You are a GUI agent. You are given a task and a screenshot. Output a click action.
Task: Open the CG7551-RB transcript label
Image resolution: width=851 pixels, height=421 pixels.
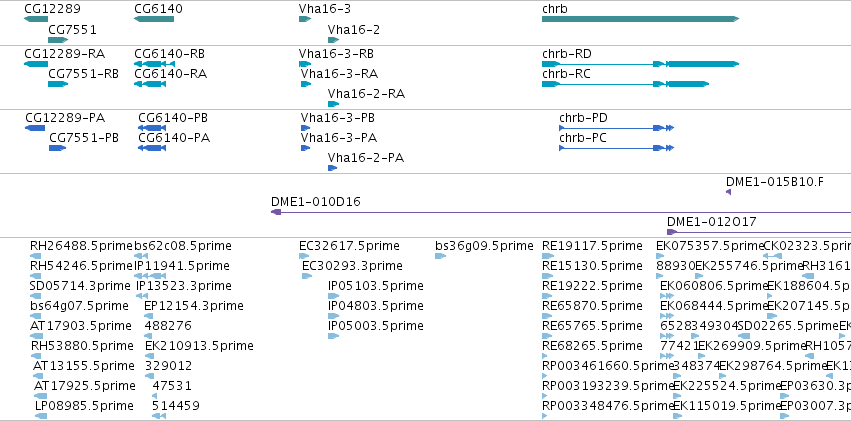[x=84, y=74]
